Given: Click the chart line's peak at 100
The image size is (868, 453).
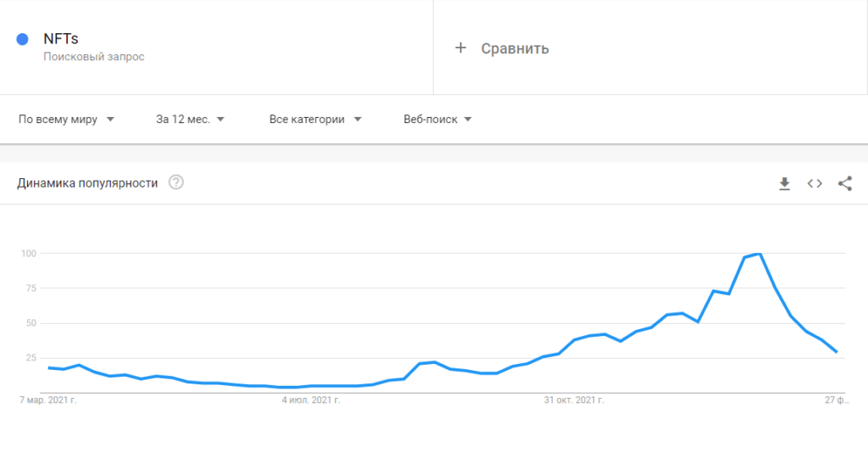Looking at the screenshot, I should 759,254.
